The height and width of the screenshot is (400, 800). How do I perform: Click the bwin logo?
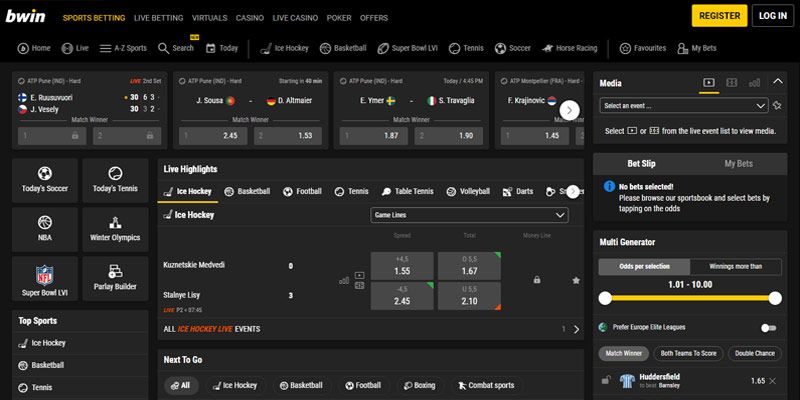pos(25,16)
